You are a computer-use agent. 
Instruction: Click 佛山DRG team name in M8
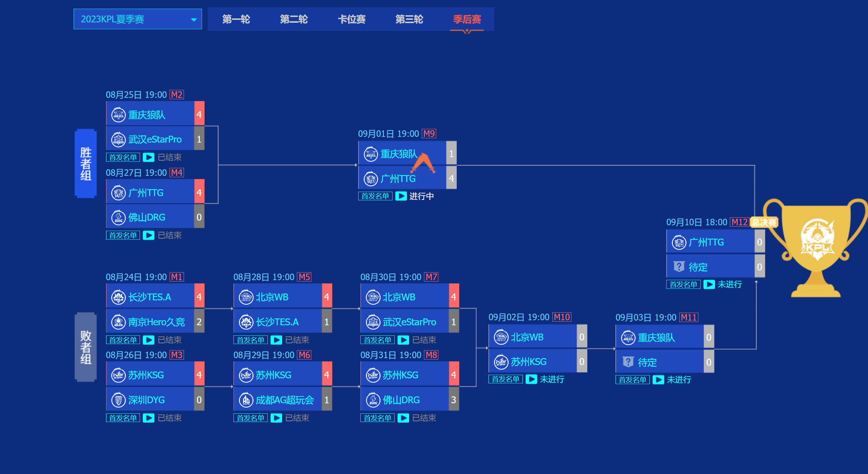click(401, 400)
